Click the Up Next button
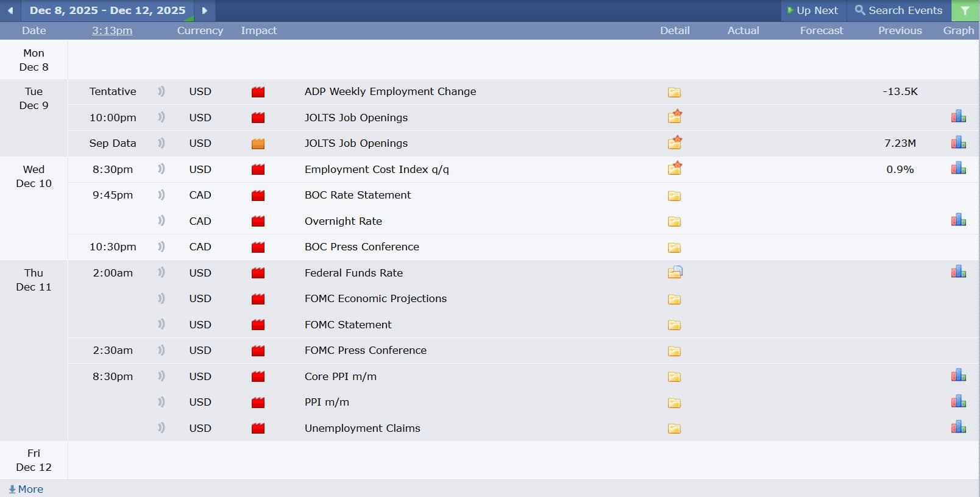 pyautogui.click(x=813, y=10)
